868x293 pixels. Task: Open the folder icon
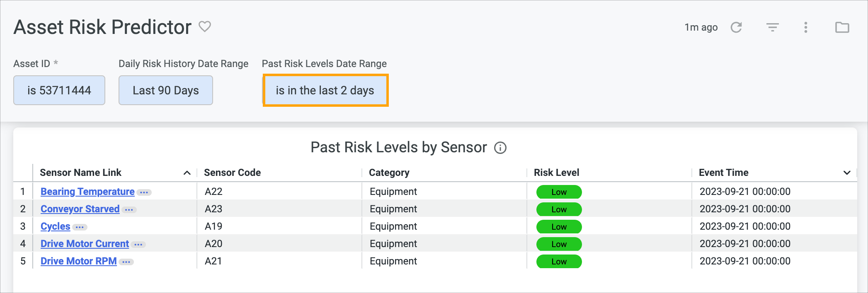(842, 27)
